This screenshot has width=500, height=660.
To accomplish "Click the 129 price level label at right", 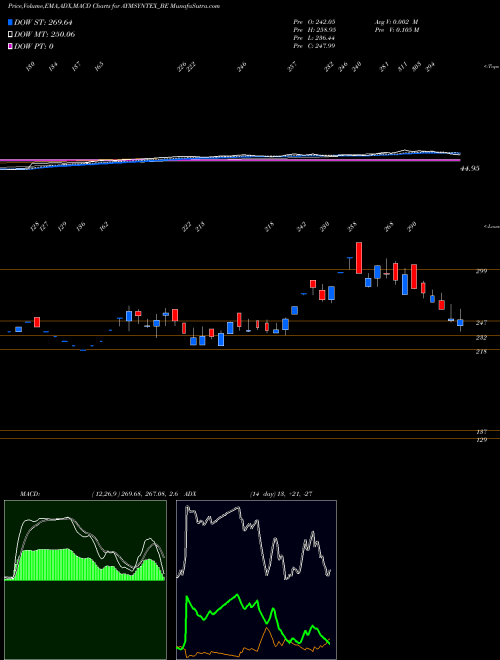I will pyautogui.click(x=481, y=440).
